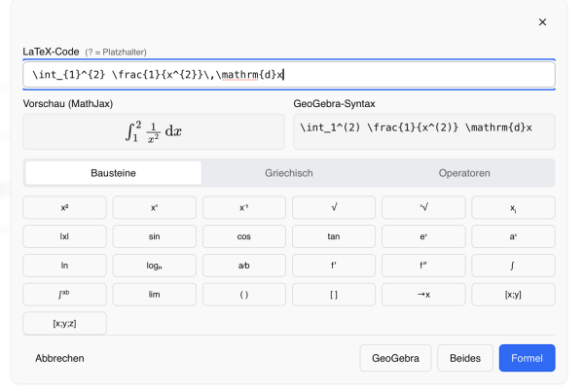Insert the f′ first derivative block

[334, 266]
